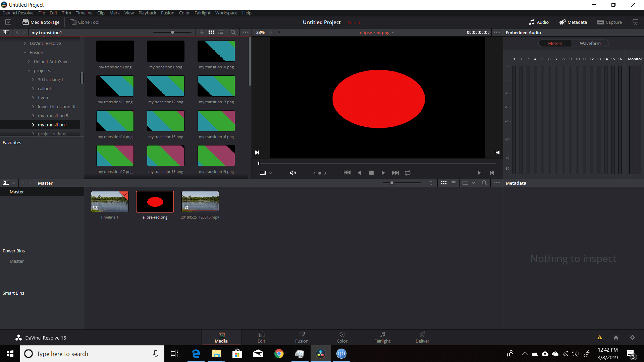Jump to the first frame
Image resolution: width=644 pixels, height=362 pixels.
tap(347, 173)
